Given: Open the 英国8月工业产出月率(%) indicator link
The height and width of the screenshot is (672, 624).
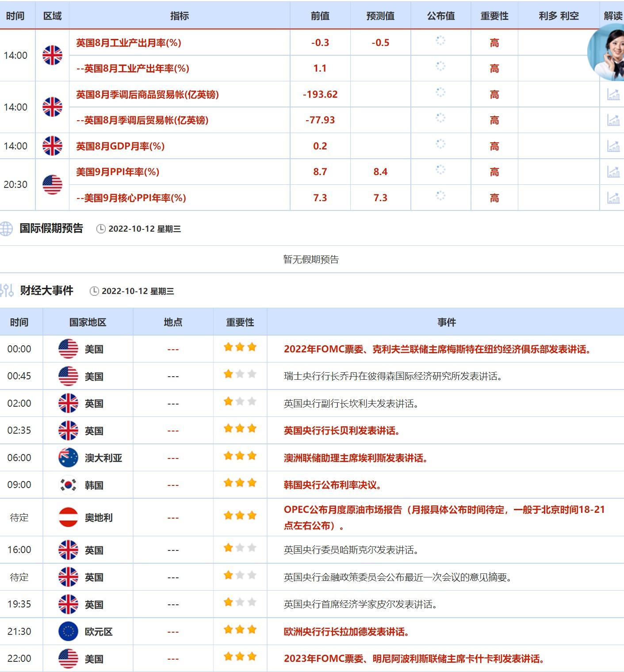Looking at the screenshot, I should click(x=129, y=43).
